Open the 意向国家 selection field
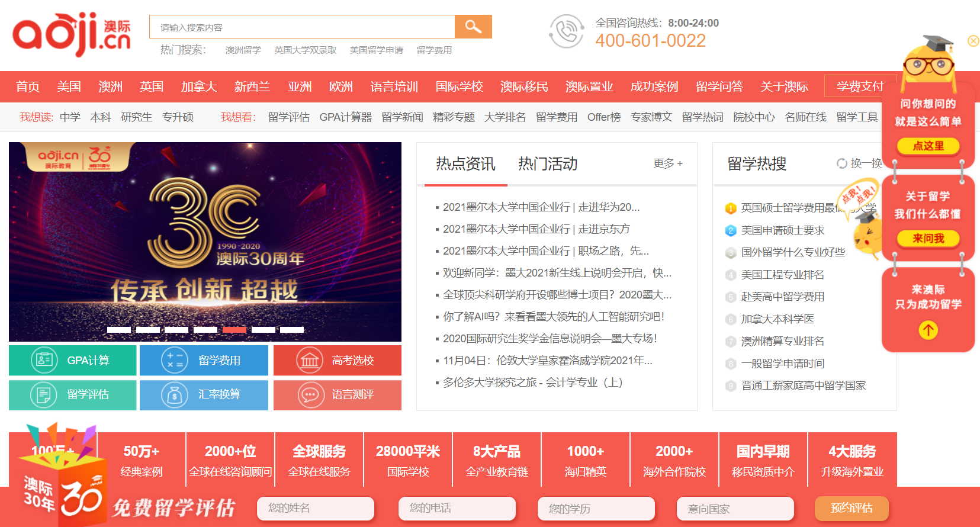This screenshot has height=527, width=980. (735, 509)
